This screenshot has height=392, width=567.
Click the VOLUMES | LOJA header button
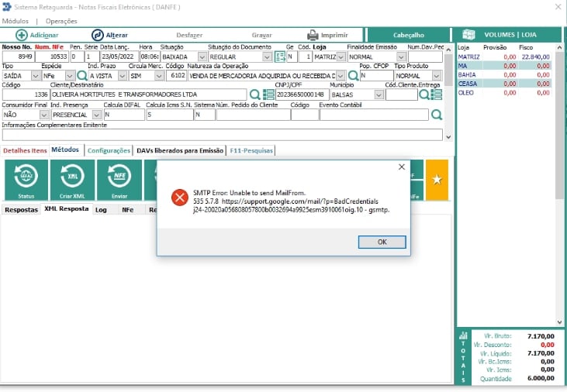pyautogui.click(x=507, y=35)
